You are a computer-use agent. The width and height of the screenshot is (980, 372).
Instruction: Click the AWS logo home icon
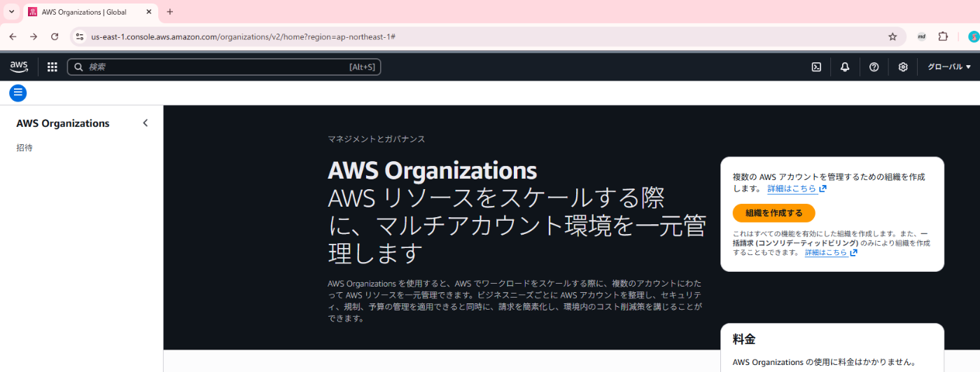19,67
